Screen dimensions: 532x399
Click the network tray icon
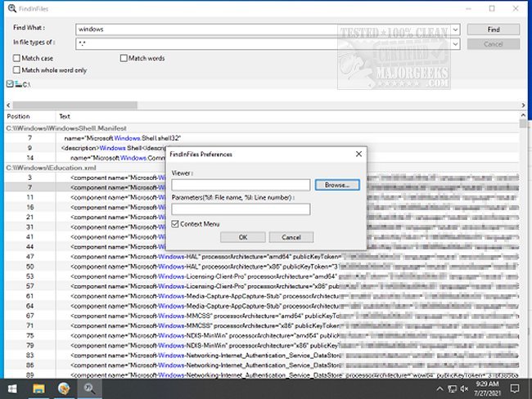coord(452,389)
